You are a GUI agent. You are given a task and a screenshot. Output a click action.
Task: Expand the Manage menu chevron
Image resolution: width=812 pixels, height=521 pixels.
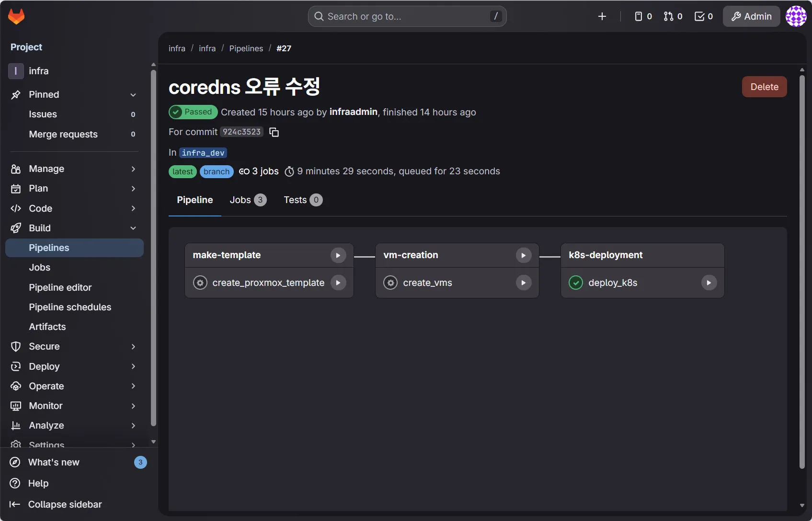133,169
